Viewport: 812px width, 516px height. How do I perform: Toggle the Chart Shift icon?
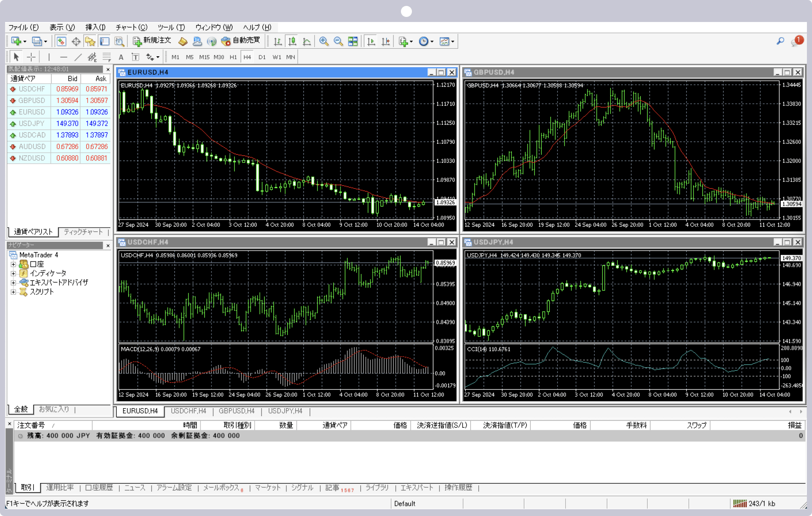pos(385,41)
